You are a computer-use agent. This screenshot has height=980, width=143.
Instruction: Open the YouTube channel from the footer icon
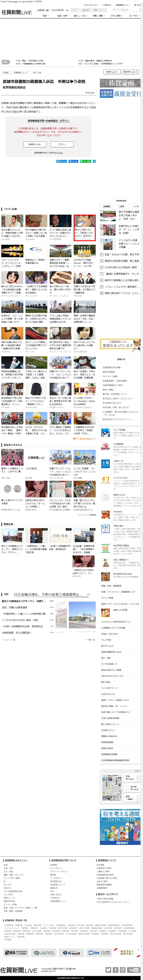[x=134, y=970]
